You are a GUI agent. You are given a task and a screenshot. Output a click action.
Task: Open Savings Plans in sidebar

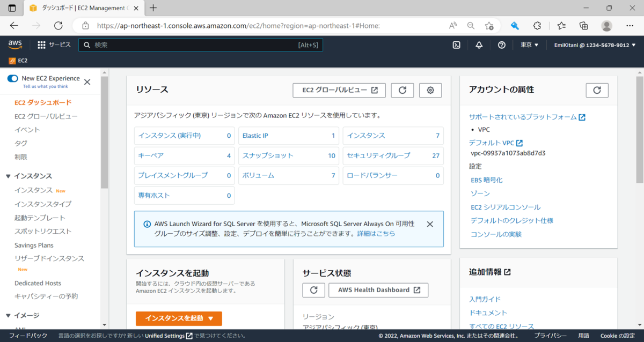34,245
